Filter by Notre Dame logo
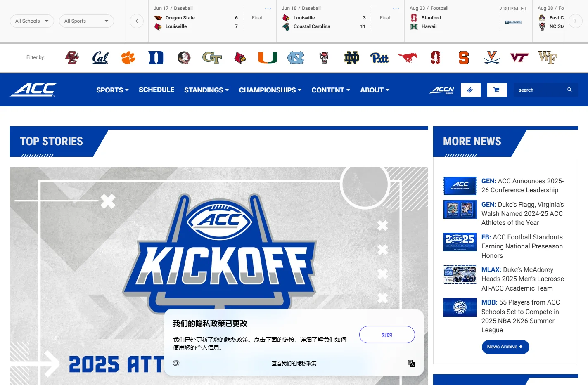Viewport: 588px width, 385px height. click(x=352, y=58)
